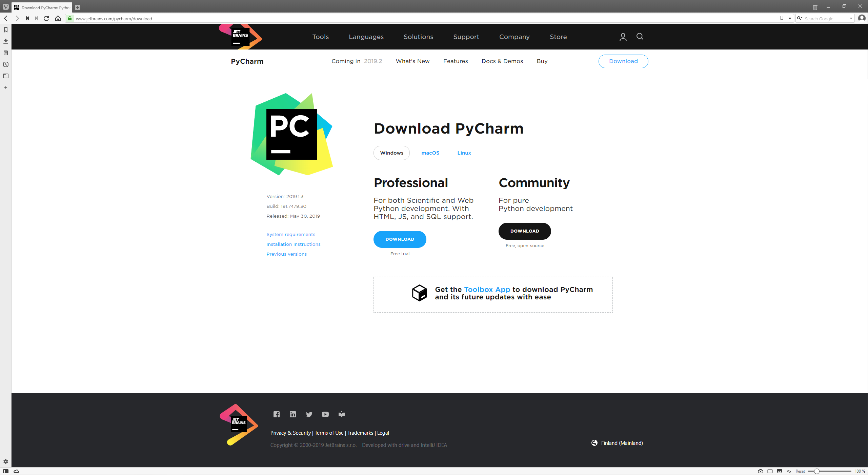Image resolution: width=868 pixels, height=475 pixels.
Task: Open the Previous versions link
Action: coord(286,254)
